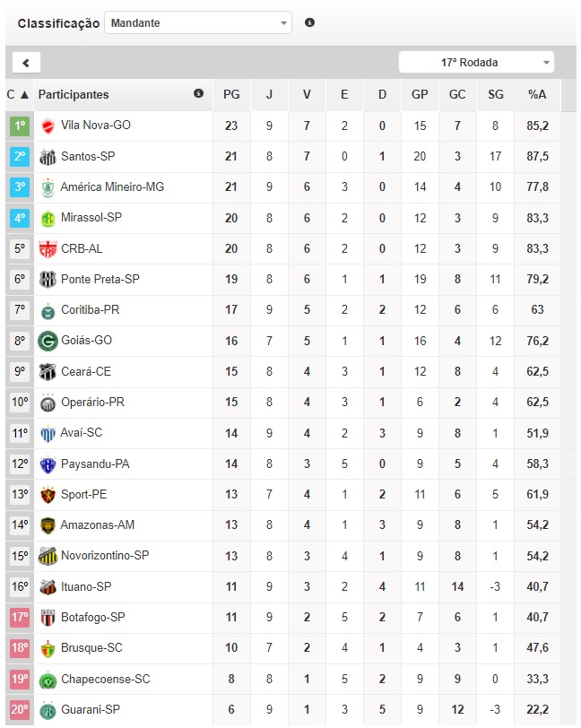Click the Goiás-GO green crest icon

click(48, 341)
